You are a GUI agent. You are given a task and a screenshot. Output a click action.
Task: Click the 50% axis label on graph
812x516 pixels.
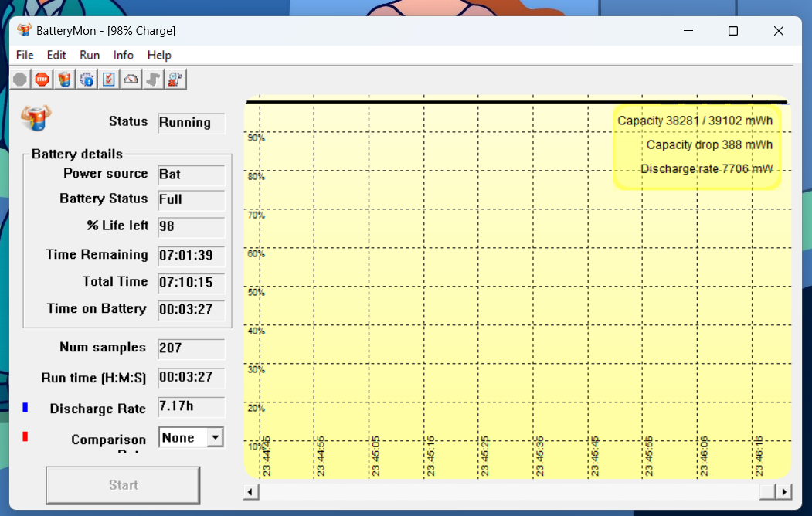(x=256, y=293)
